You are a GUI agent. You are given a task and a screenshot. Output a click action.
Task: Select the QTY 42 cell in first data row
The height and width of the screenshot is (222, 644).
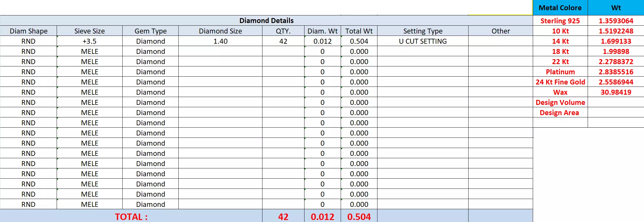click(x=283, y=41)
